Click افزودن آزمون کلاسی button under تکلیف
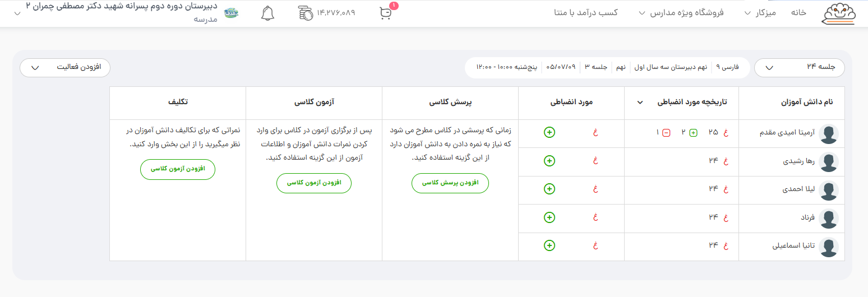Image resolution: width=868 pixels, height=297 pixels. click(178, 169)
